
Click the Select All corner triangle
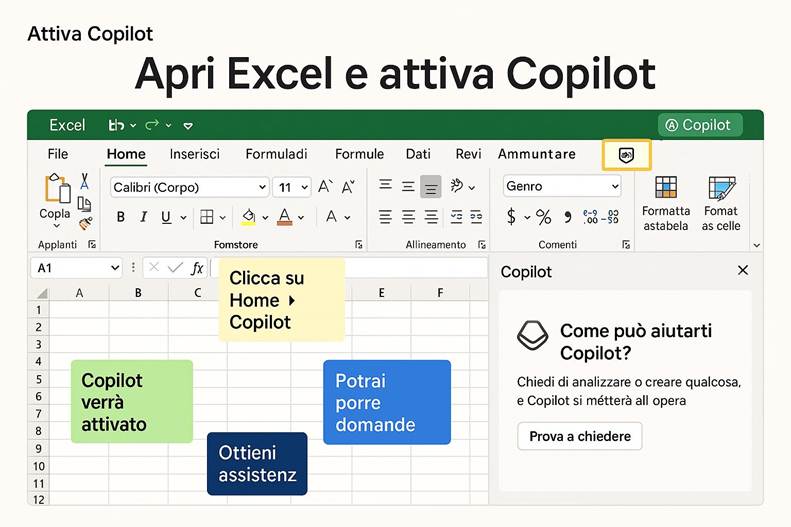[42, 294]
